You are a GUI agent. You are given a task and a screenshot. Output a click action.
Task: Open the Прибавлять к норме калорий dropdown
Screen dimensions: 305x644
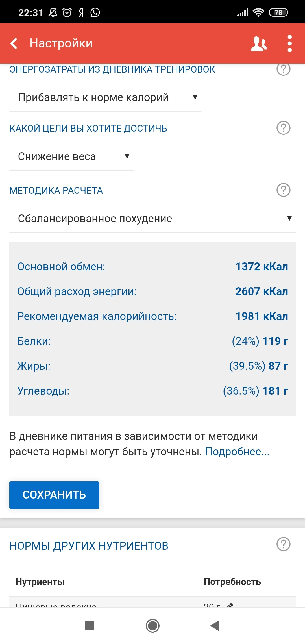(104, 97)
